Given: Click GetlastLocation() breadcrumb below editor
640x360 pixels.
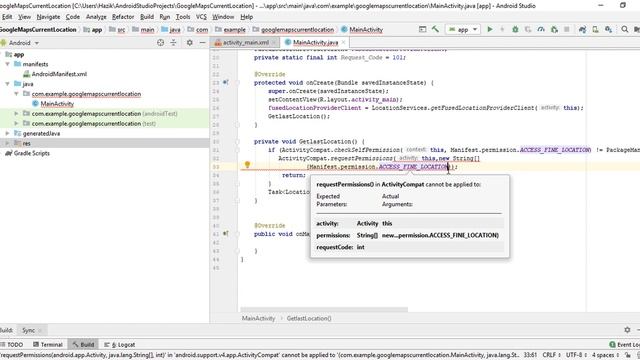Looking at the screenshot, I should click(x=309, y=318).
